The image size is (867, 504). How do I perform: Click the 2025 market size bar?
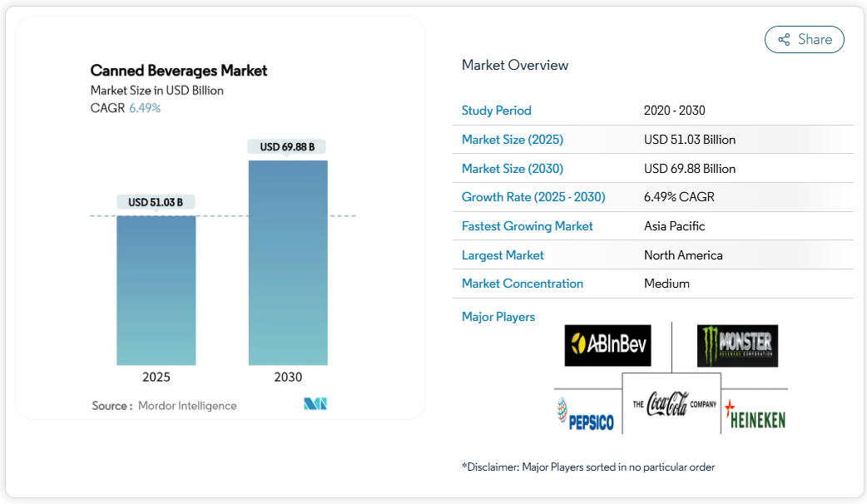156,289
